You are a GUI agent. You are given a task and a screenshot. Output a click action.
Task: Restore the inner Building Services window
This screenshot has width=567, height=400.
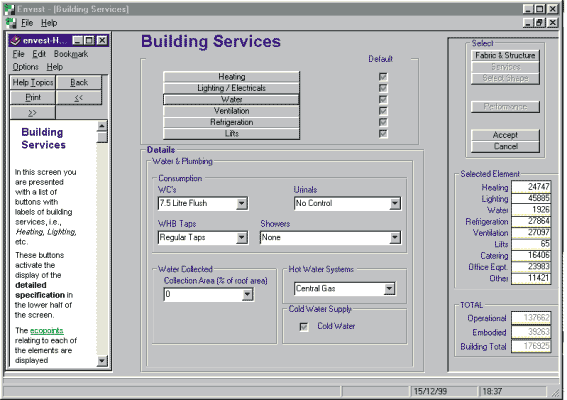tap(540, 23)
